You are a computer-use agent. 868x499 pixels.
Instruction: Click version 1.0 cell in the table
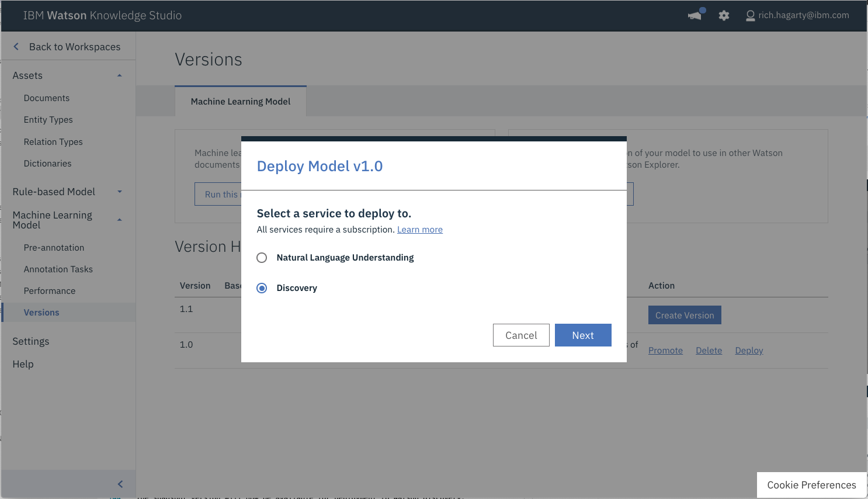coord(186,345)
